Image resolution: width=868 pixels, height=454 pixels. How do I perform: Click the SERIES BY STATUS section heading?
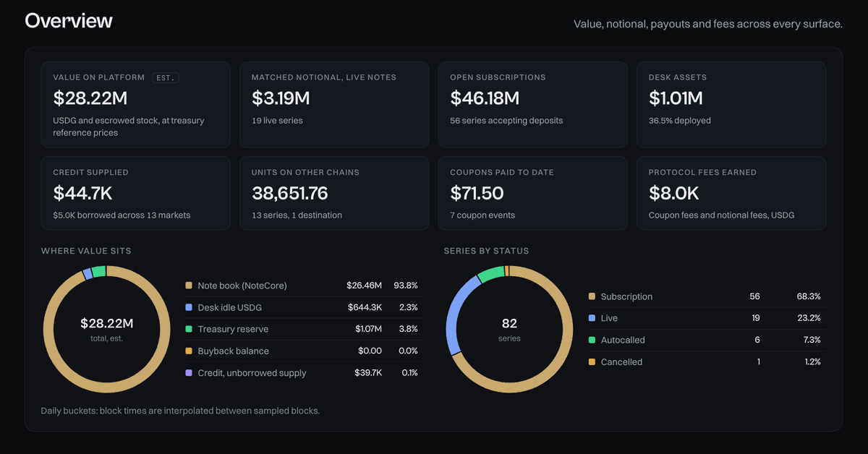(x=486, y=251)
